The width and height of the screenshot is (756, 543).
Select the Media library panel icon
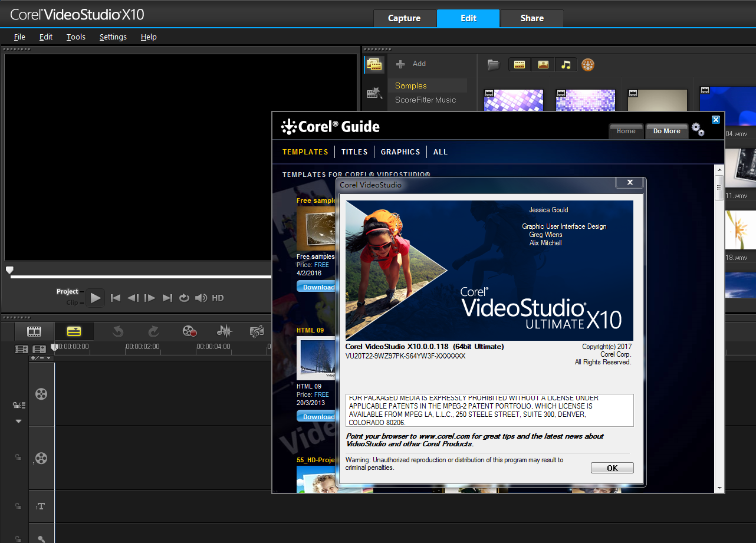tap(374, 65)
